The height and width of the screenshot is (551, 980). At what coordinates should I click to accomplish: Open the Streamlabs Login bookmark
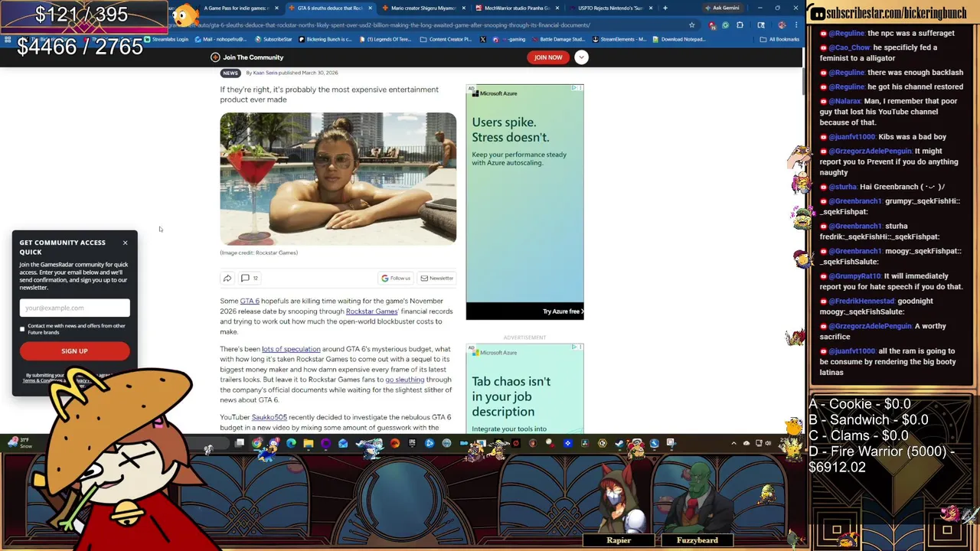point(166,39)
